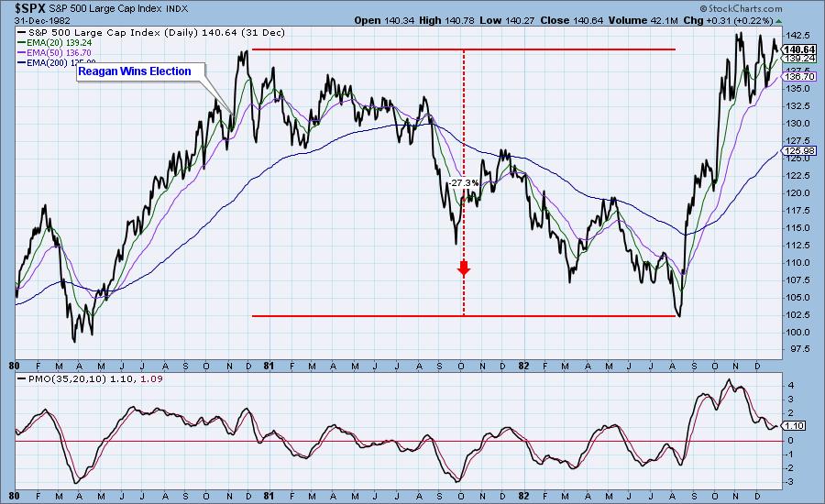Click the 97.5 price axis label
Image resolution: width=825 pixels, height=504 pixels.
pos(797,349)
